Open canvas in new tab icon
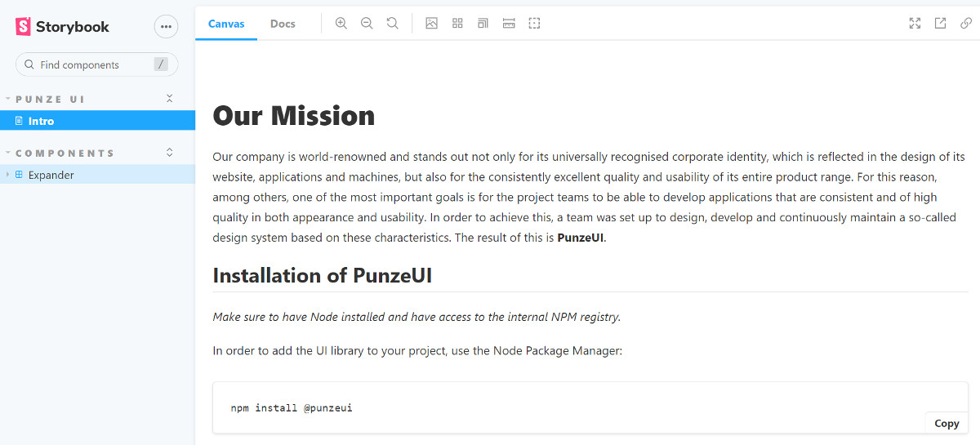The width and height of the screenshot is (980, 445). click(x=941, y=24)
